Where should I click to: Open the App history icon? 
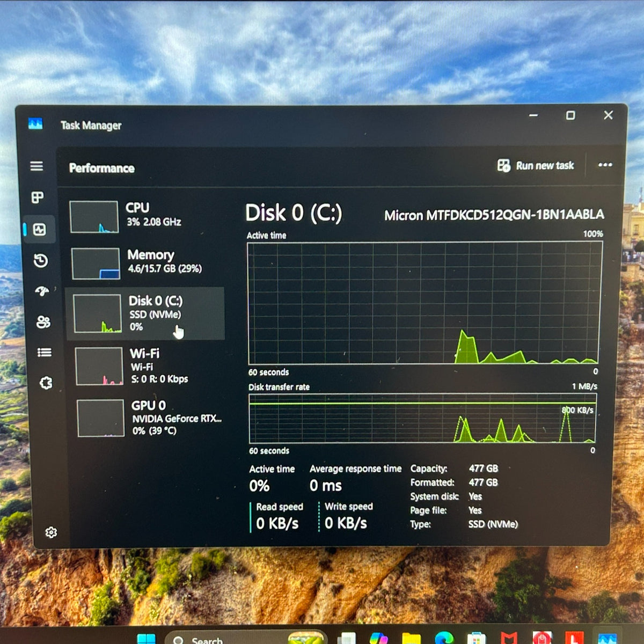tap(41, 261)
